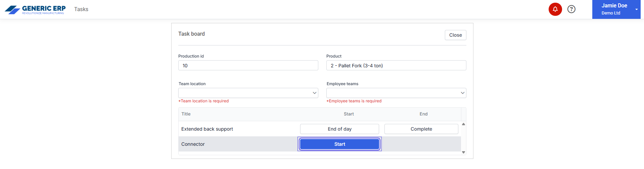Click the Product input field

396,66
